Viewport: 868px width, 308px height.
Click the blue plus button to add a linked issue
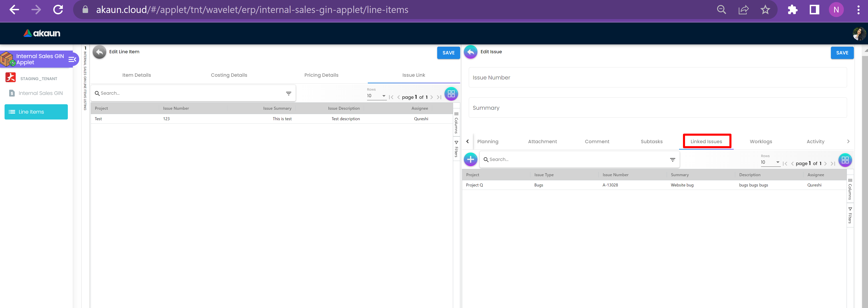(470, 159)
